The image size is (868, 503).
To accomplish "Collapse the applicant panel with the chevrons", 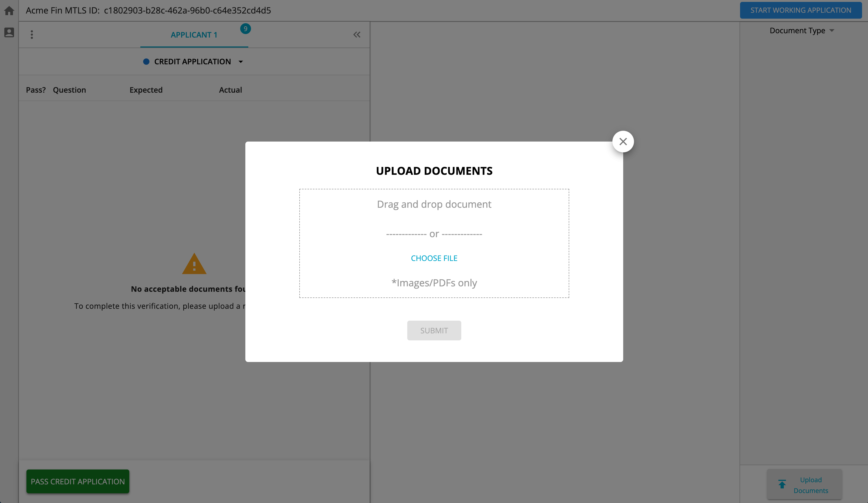I will [357, 35].
